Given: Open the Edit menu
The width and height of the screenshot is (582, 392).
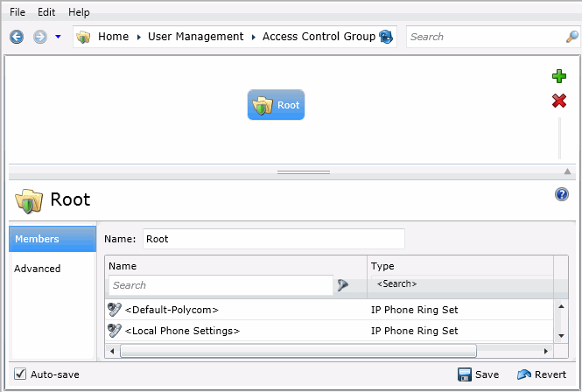Looking at the screenshot, I should 46,12.
